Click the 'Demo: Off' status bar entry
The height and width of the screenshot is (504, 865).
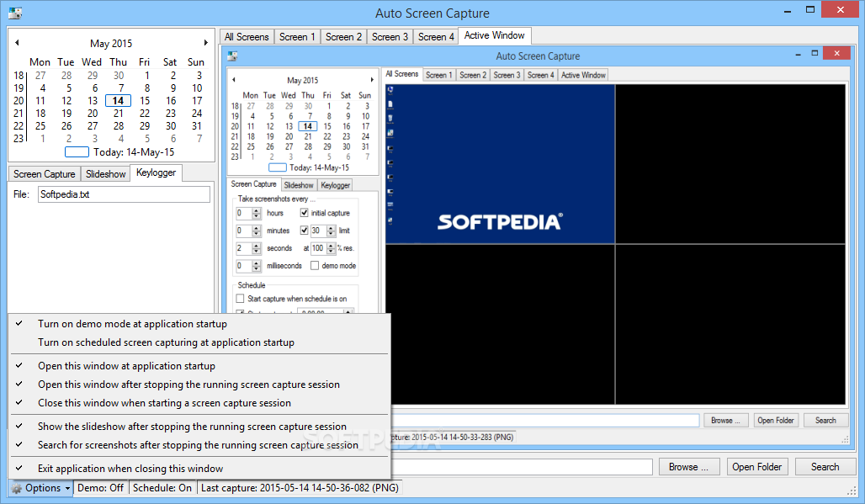coord(100,488)
